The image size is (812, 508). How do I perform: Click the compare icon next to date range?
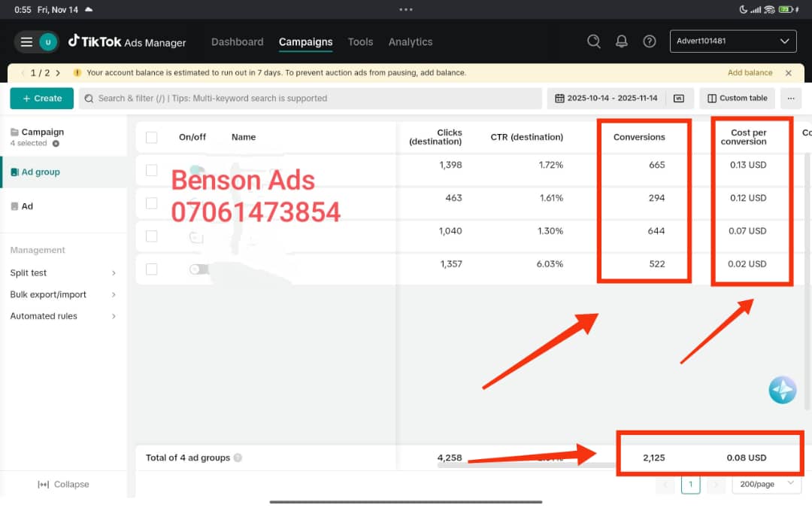point(679,99)
